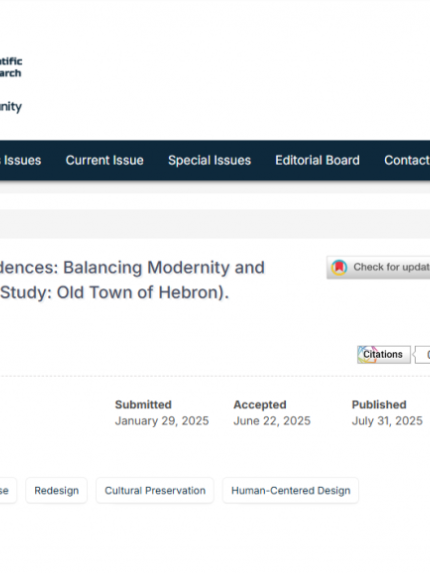Select the Human-Centered Design keyword tag

tap(291, 490)
